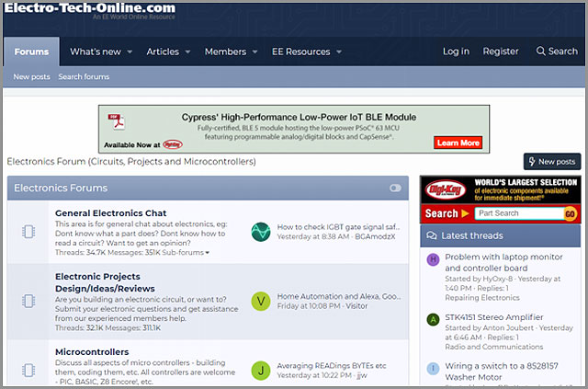
Task: Click the Learn More button in the ad
Action: coord(458,143)
